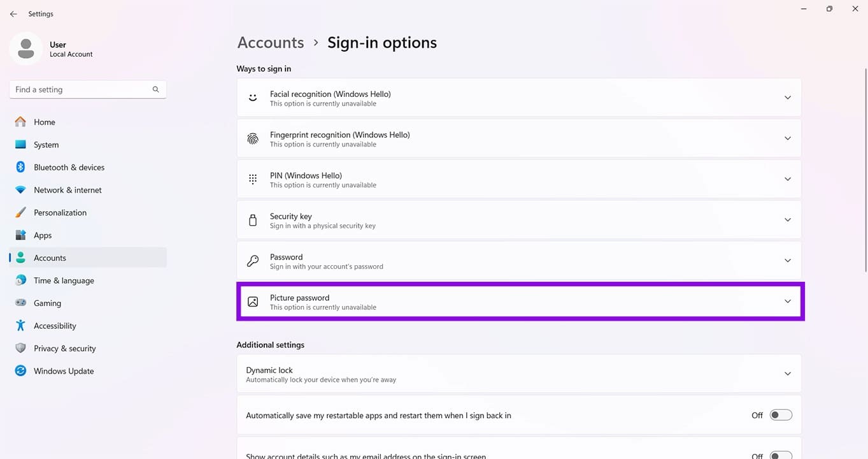The height and width of the screenshot is (459, 868).
Task: Click 'Automatically lock your device when you're away' text
Action: point(321,380)
